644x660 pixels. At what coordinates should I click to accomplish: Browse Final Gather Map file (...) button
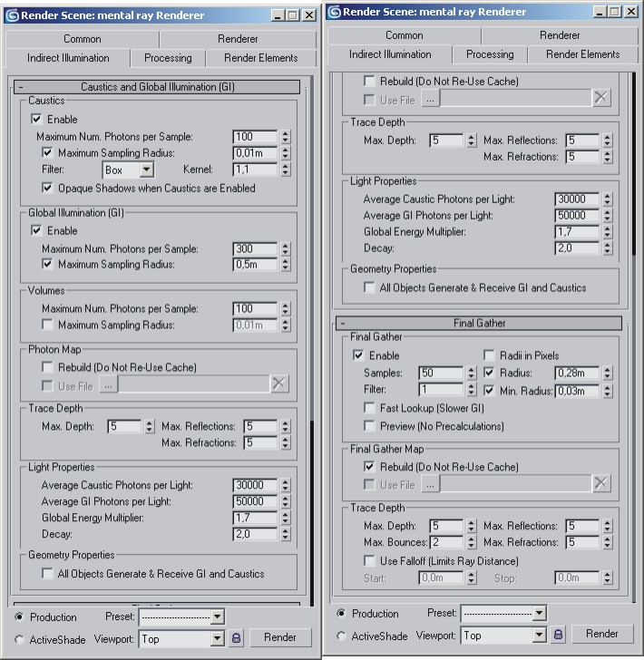(430, 484)
